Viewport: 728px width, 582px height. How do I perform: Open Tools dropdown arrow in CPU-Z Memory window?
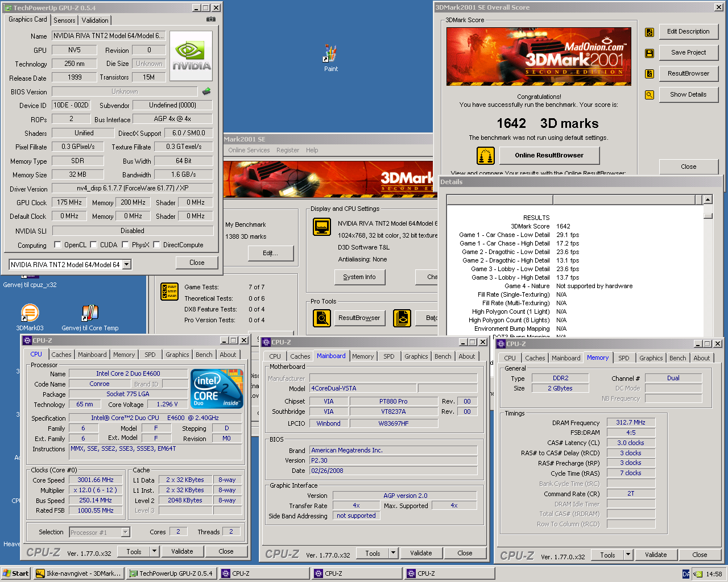[x=628, y=555]
